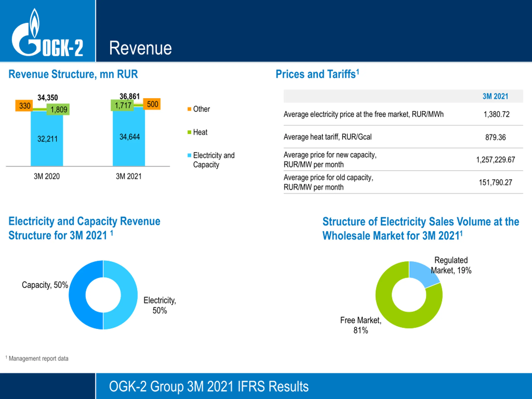Screen dimensions: 532x399
Task: Click the Revenue slide title
Action: click(140, 48)
